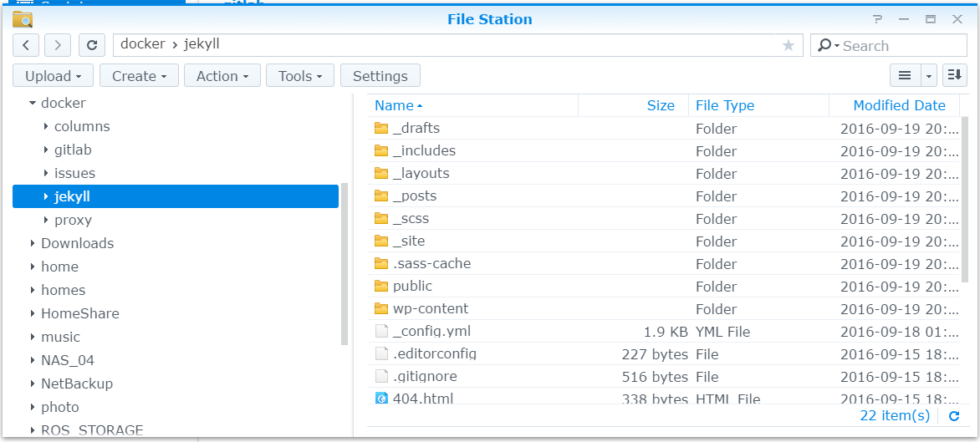980x442 pixels.
Task: Select the homes folder in the tree
Action: [63, 290]
